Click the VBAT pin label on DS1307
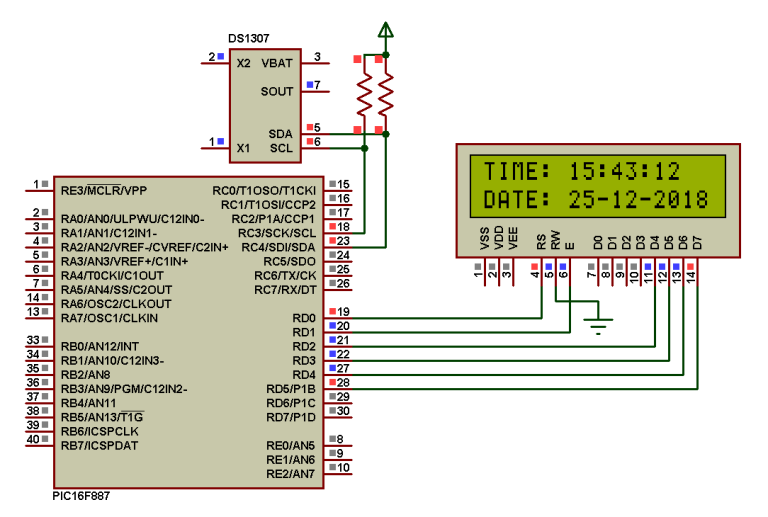 pos(277,63)
